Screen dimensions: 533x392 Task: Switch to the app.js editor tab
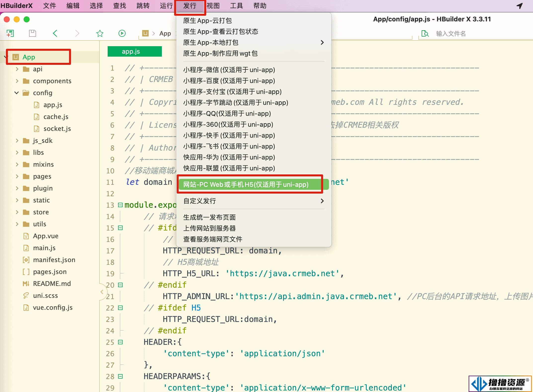coord(134,51)
